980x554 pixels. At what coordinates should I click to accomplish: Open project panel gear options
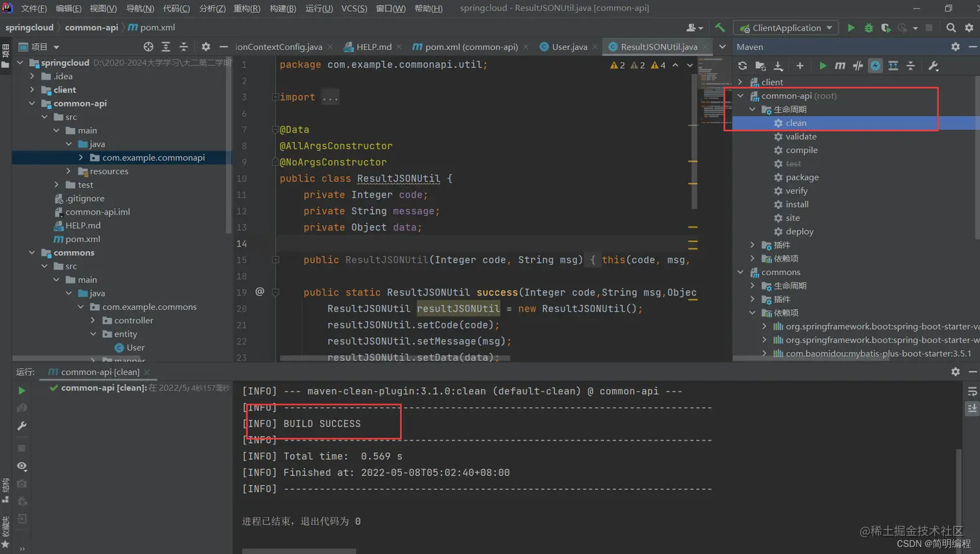(205, 47)
